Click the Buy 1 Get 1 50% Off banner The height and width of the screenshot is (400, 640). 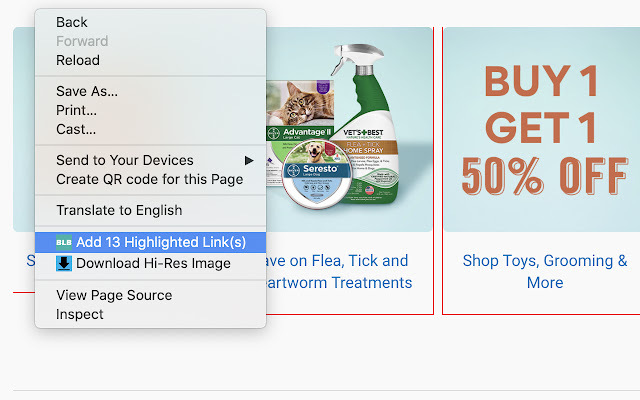pos(542,129)
